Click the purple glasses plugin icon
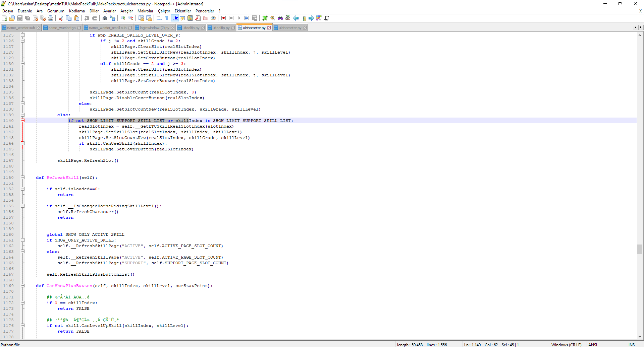 click(280, 18)
